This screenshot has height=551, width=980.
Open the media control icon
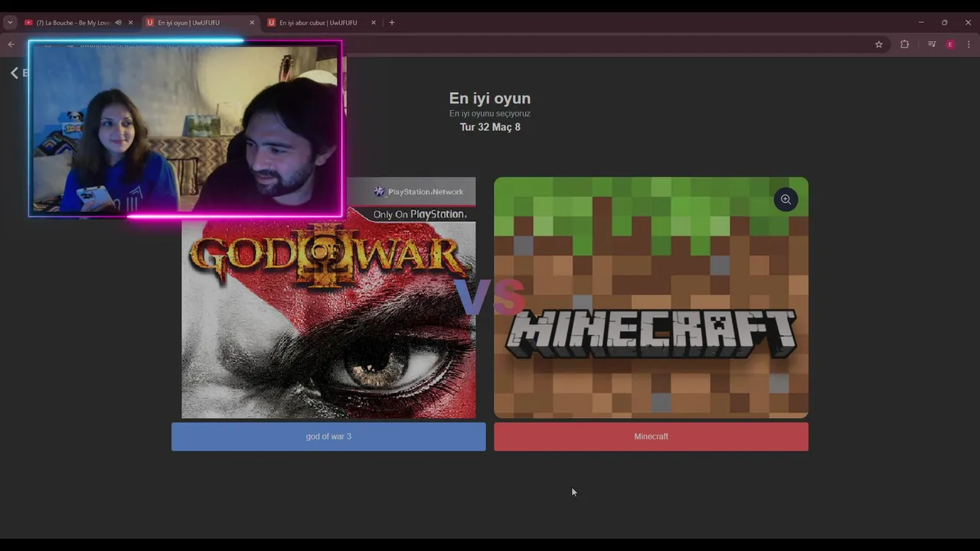[x=932, y=44]
